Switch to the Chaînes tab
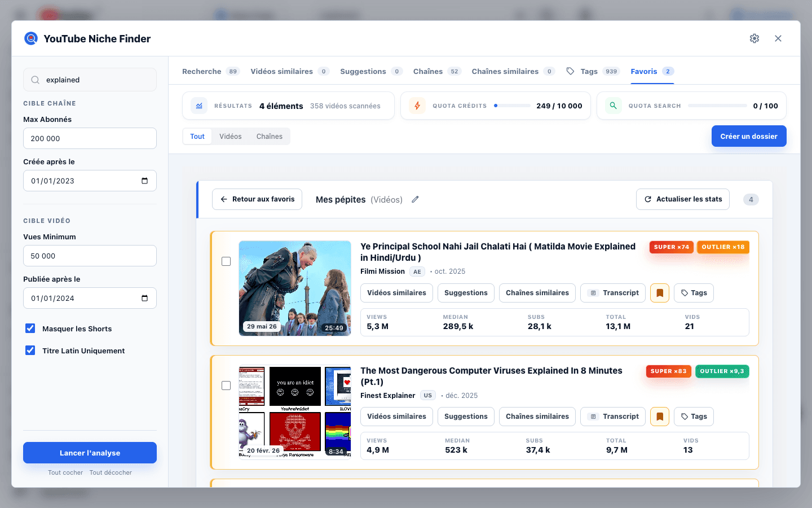 pos(437,72)
